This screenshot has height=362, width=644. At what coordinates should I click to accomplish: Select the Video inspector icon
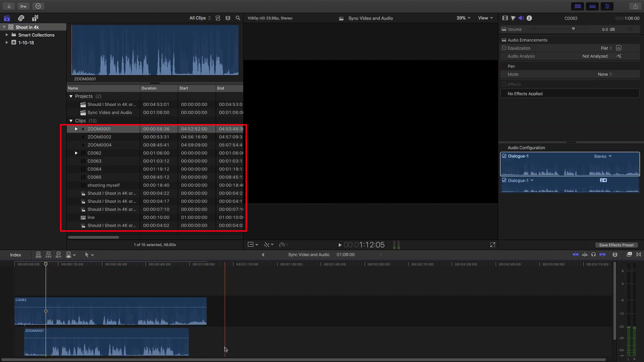505,18
